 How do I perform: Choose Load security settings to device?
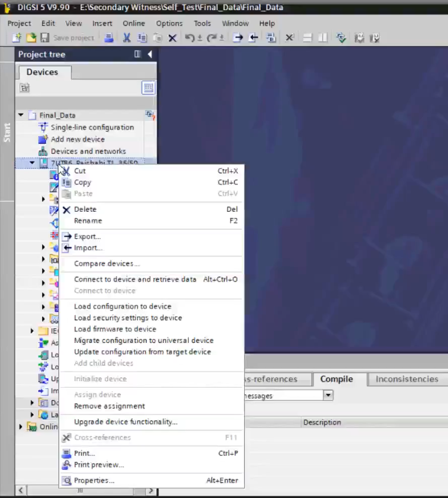152,318
